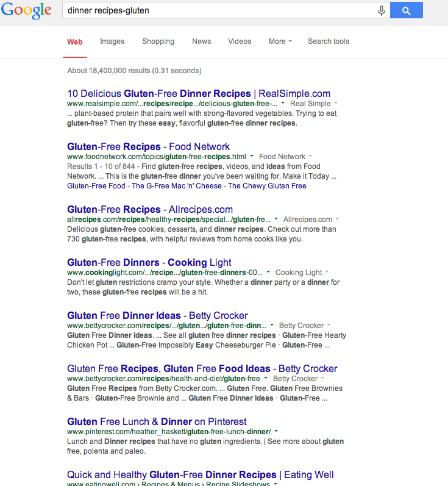Click the Google logo

[x=26, y=10]
